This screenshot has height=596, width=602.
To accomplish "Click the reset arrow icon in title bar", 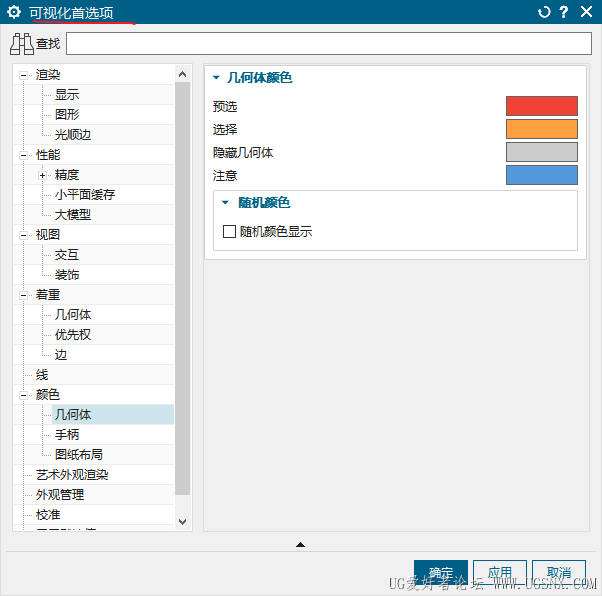I will click(544, 12).
